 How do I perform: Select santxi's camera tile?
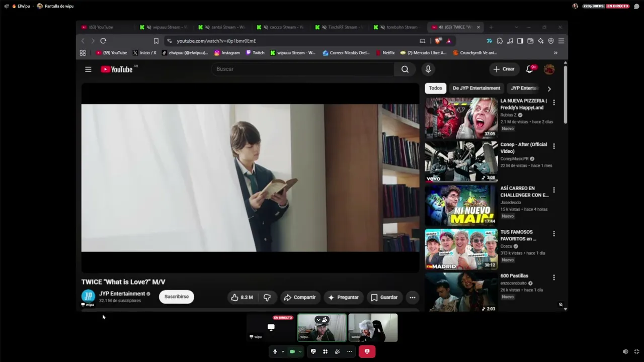[x=373, y=327]
